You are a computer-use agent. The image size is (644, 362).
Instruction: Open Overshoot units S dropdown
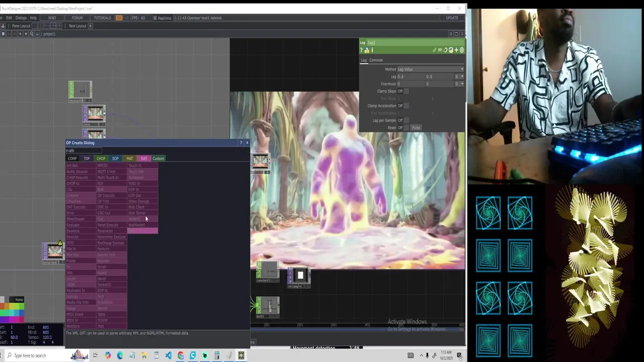click(x=459, y=83)
